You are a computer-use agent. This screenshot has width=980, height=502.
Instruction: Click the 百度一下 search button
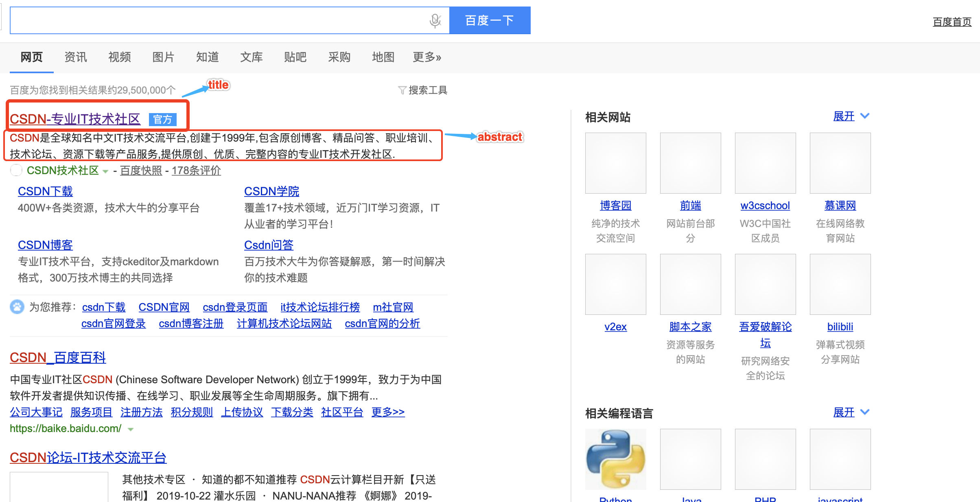pos(490,20)
